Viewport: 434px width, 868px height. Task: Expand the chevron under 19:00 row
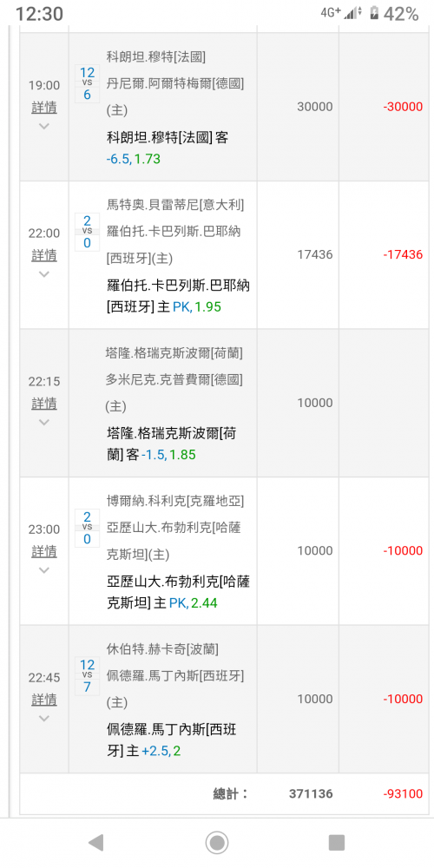tap(44, 126)
